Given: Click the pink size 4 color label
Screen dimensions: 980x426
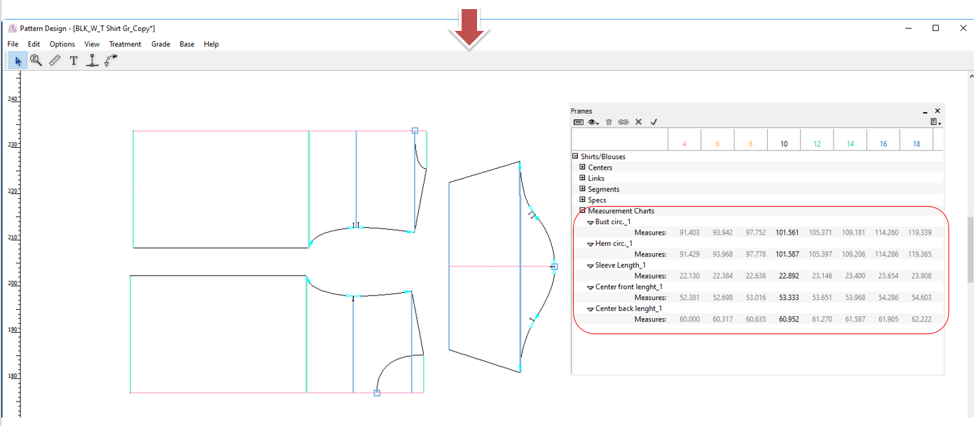Looking at the screenshot, I should coord(684,144).
